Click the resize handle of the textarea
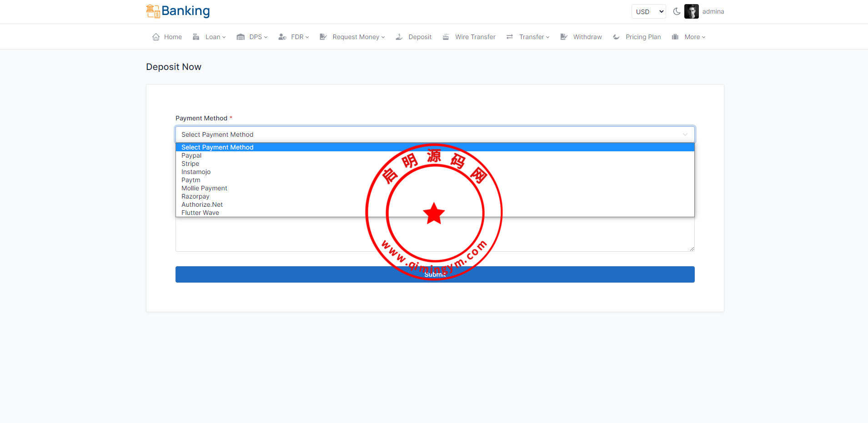Screen dimensions: 868x423 [x=692, y=249]
